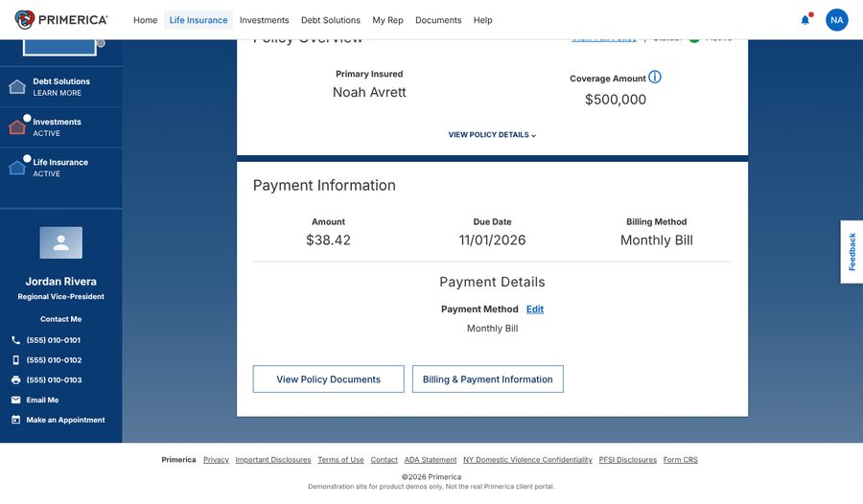Click the Debt Solutions house icon

[x=17, y=86]
